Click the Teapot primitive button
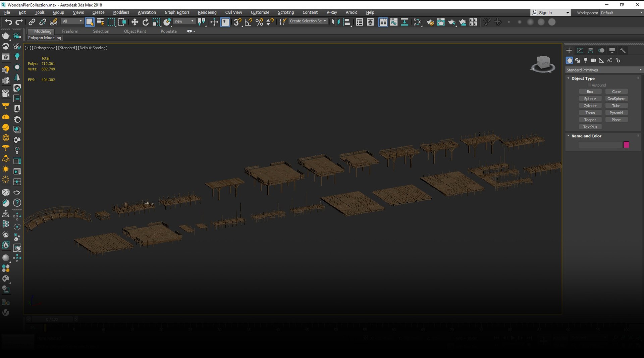Viewport: 644px width, 358px height. pyautogui.click(x=590, y=120)
